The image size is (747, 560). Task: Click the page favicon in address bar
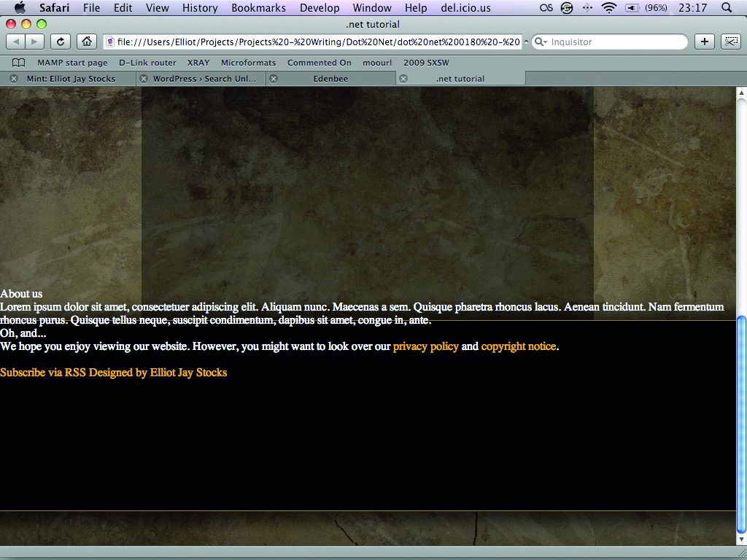(110, 42)
